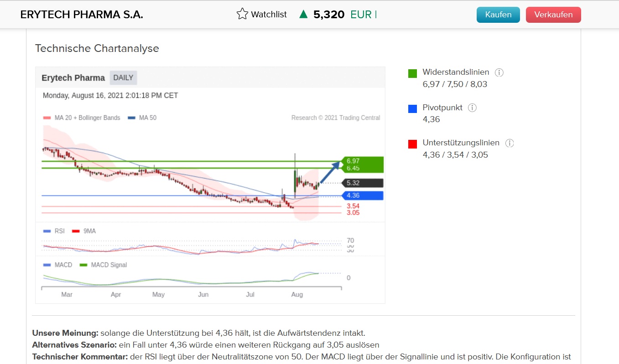619x364 pixels.
Task: Open info icon next to Widerstandslinien
Action: tap(499, 72)
